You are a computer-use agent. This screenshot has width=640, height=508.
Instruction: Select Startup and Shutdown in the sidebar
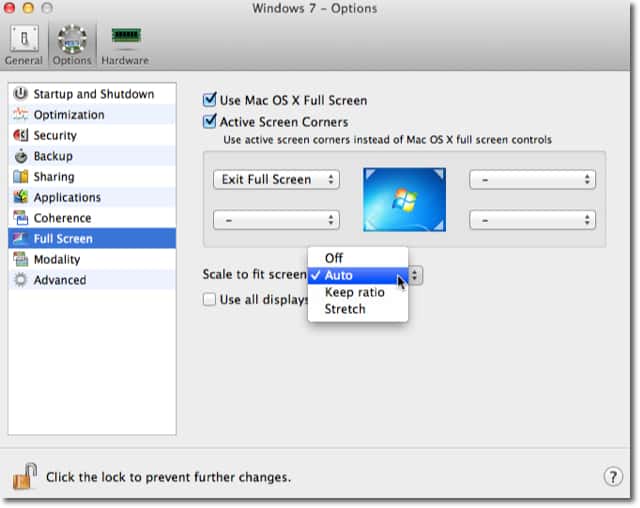(x=92, y=94)
